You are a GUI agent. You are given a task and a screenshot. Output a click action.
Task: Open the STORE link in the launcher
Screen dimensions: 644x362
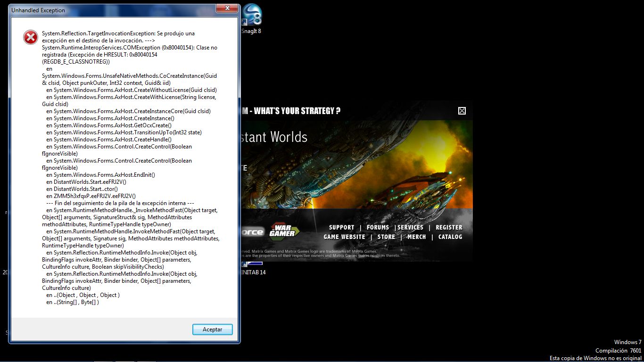[387, 237]
